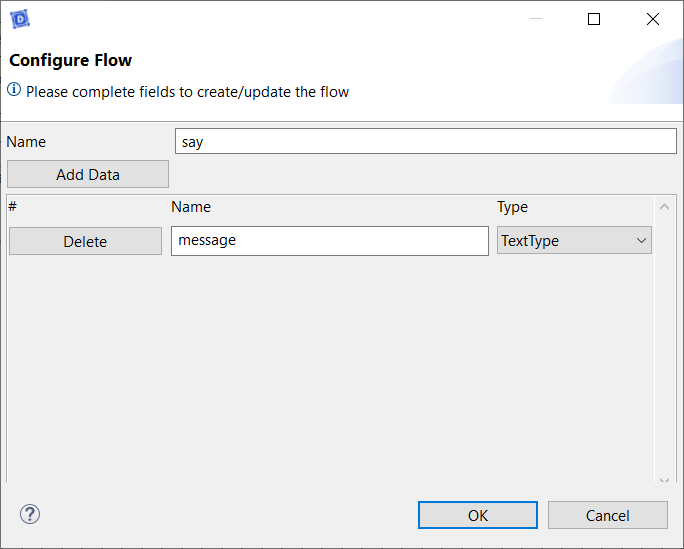Click the Configure Flow heading text
The height and width of the screenshot is (549, 684).
71,61
